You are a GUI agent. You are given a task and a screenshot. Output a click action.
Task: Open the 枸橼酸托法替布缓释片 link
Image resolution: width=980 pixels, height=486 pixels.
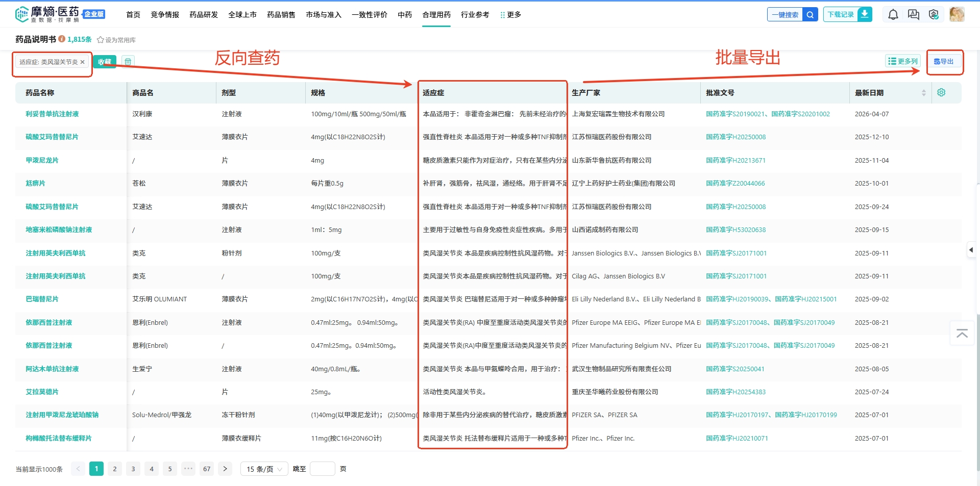(x=59, y=438)
